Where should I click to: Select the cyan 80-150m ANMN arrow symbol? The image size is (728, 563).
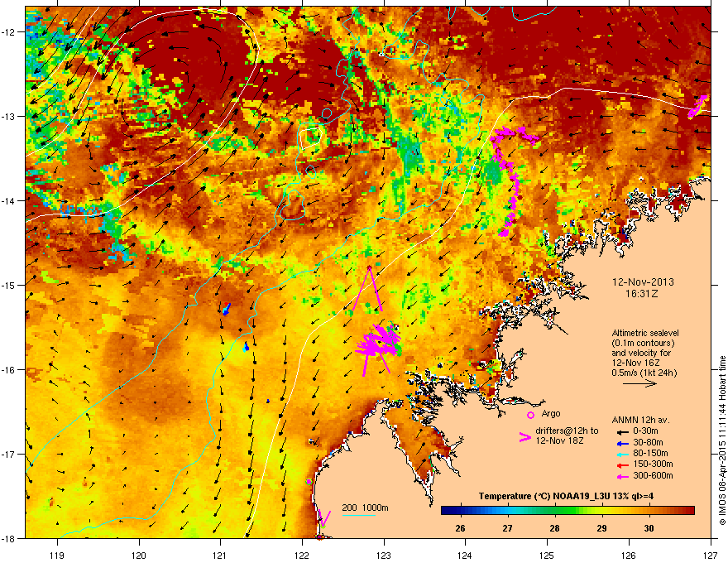pyautogui.click(x=622, y=454)
